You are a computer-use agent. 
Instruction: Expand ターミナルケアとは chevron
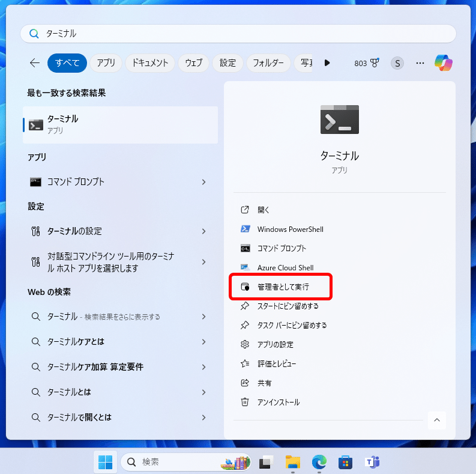(203, 342)
